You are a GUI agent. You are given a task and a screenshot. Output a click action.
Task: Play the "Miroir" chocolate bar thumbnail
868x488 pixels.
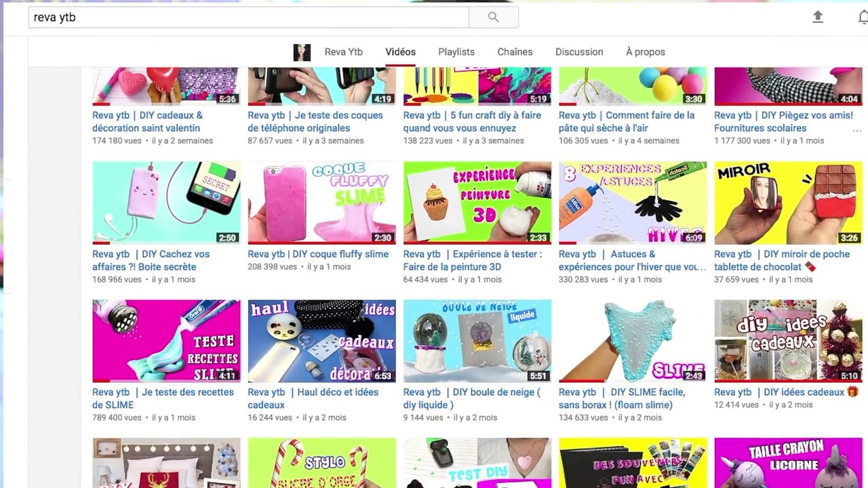(788, 203)
